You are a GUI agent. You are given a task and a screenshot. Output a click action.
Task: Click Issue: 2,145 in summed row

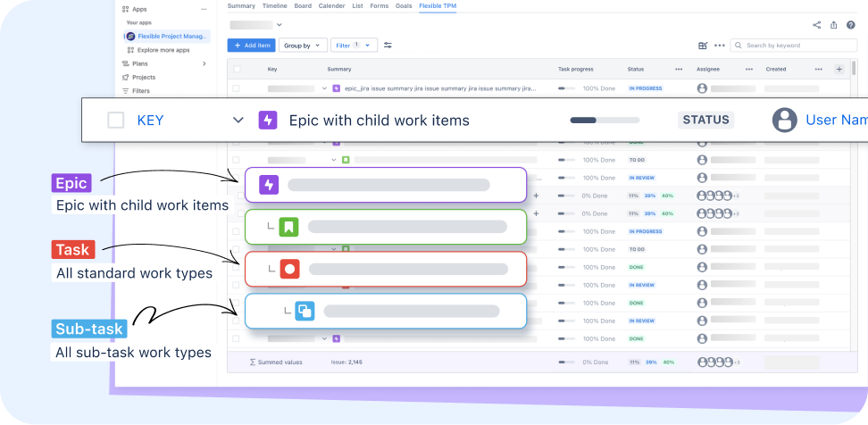(346, 362)
